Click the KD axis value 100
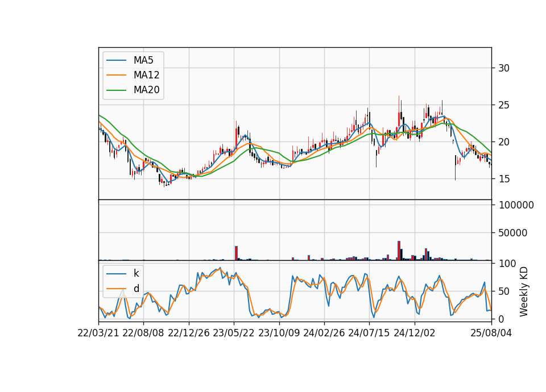546x392 pixels. coord(507,263)
